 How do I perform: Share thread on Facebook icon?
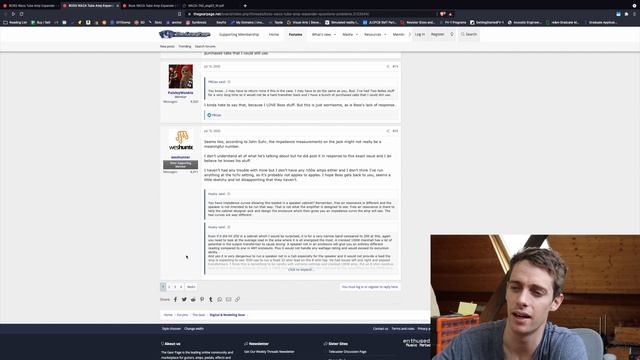tap(176, 299)
